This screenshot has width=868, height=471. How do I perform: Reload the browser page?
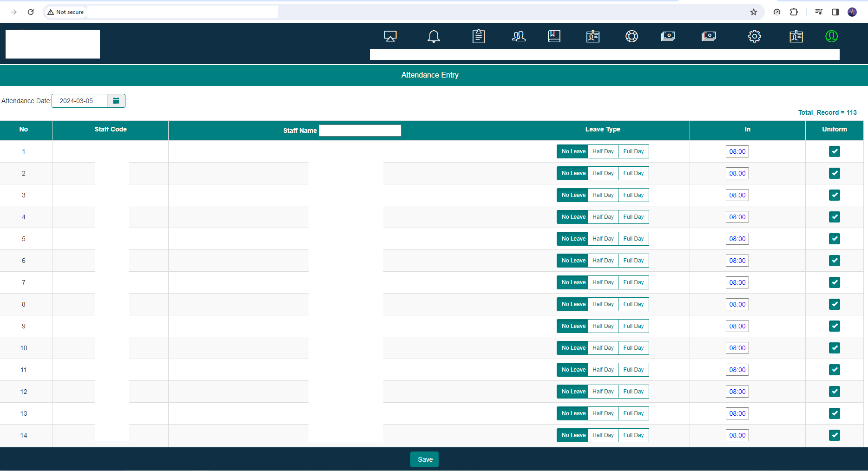31,12
